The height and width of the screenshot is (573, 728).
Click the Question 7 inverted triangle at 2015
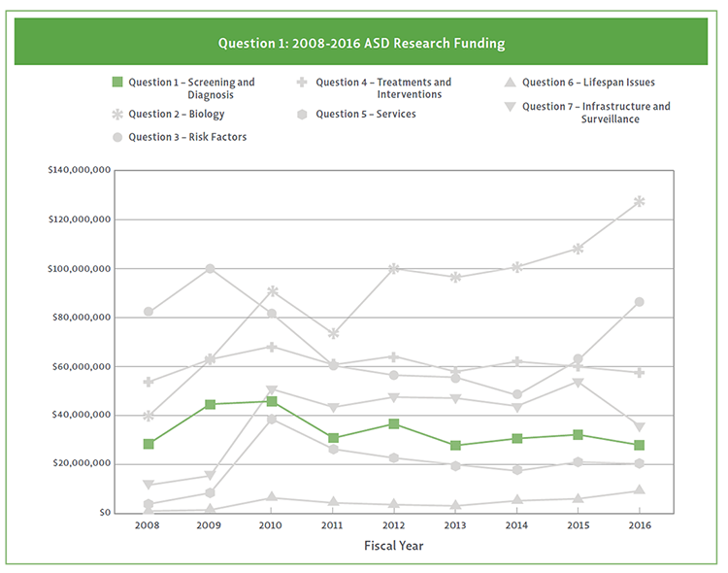(579, 383)
